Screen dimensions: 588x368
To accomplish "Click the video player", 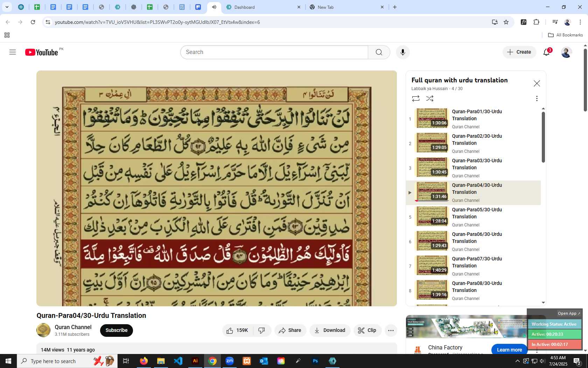I will (217, 188).
